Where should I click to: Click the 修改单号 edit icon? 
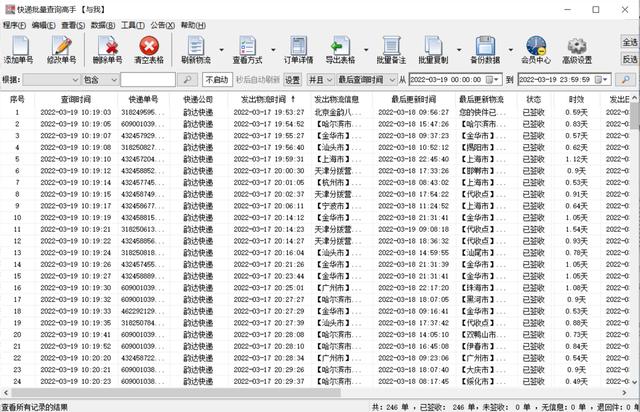(62, 49)
